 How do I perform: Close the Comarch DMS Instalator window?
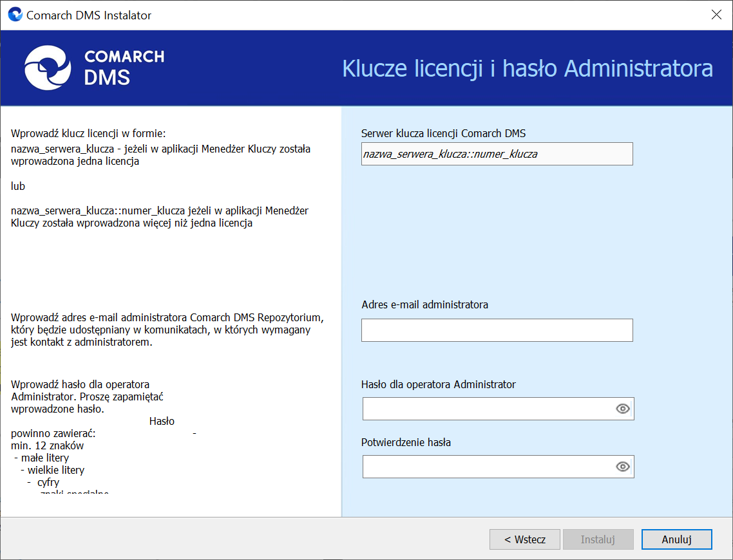click(716, 15)
